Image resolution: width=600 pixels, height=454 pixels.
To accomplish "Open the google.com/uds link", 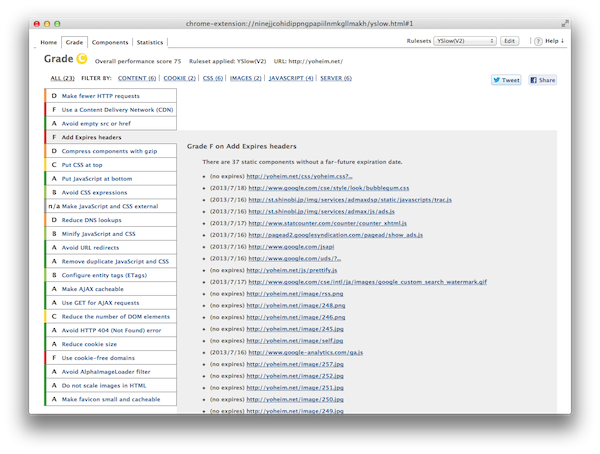I will [x=295, y=258].
